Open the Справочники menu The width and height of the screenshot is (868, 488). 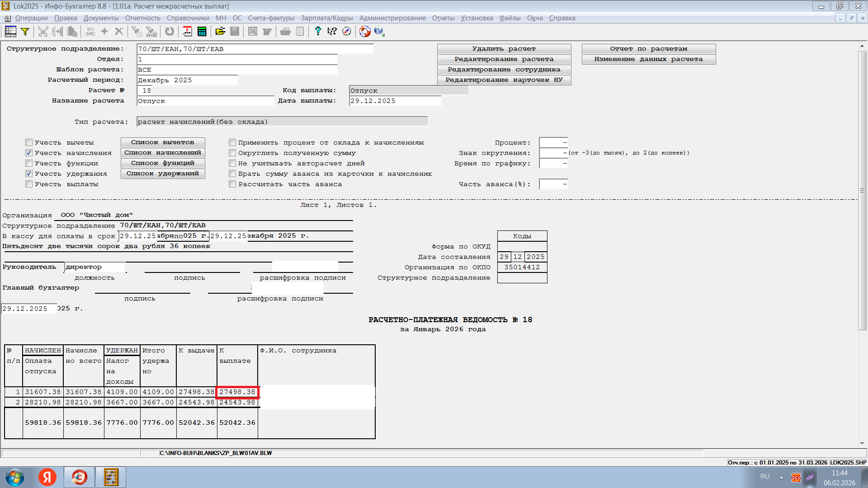point(188,18)
